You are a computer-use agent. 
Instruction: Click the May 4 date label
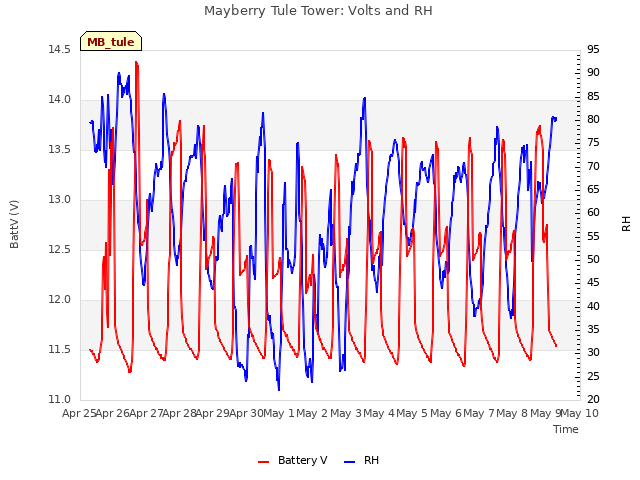[379, 414]
